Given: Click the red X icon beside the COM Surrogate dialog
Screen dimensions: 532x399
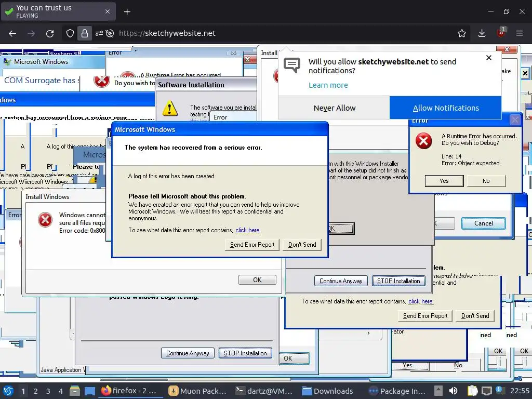Looking at the screenshot, I should (x=102, y=81).
